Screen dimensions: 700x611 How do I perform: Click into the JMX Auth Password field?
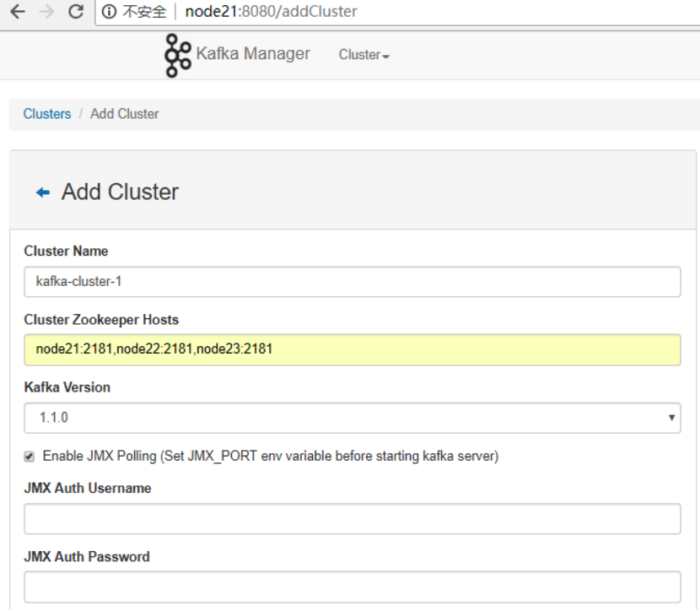[x=353, y=587]
